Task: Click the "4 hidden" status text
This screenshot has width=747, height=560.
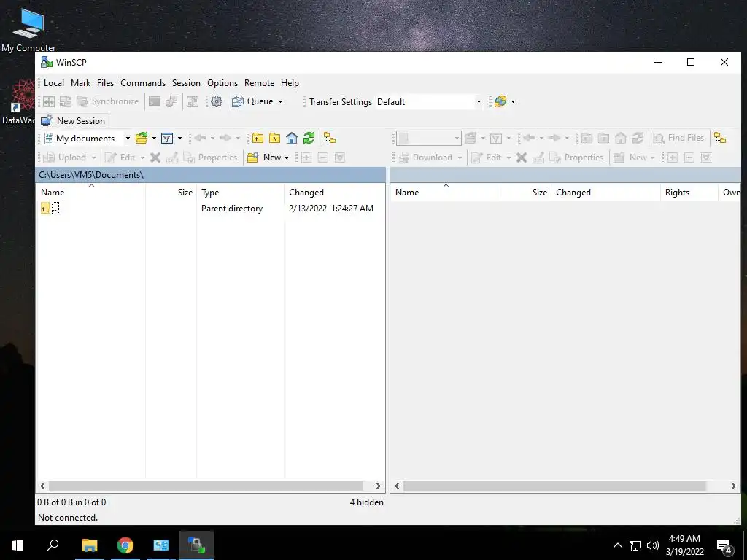Action: point(366,502)
